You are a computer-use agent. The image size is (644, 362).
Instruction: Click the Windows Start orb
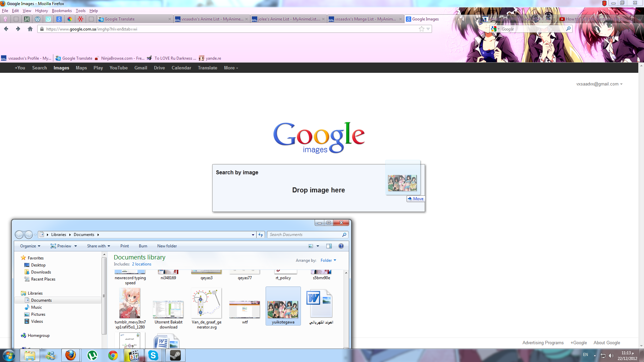click(9, 355)
